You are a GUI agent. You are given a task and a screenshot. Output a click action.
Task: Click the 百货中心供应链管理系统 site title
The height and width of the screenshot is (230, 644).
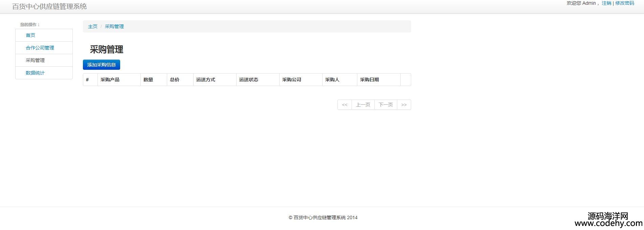(x=49, y=6)
